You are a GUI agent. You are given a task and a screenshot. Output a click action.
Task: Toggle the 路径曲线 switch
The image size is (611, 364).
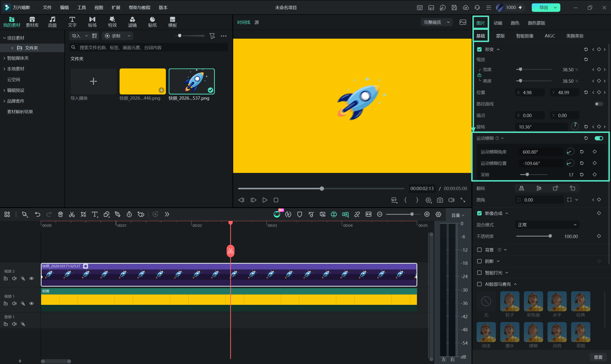pos(599,104)
